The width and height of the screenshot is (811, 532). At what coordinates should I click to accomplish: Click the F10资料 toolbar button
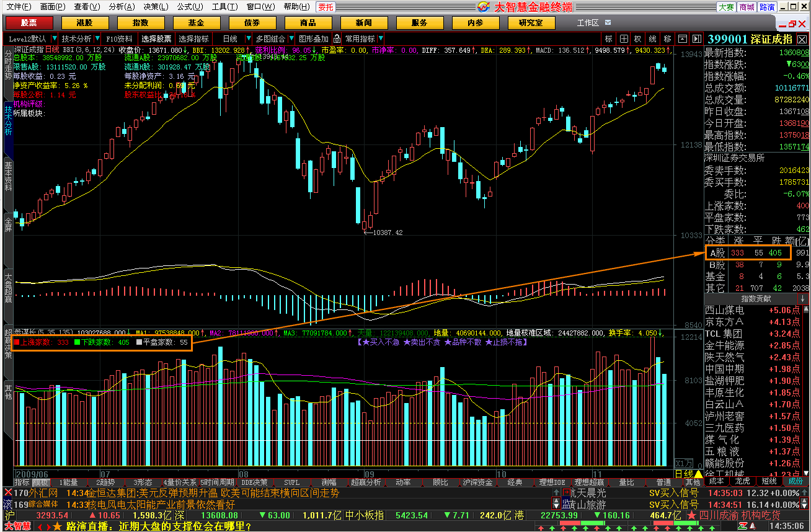120,38
